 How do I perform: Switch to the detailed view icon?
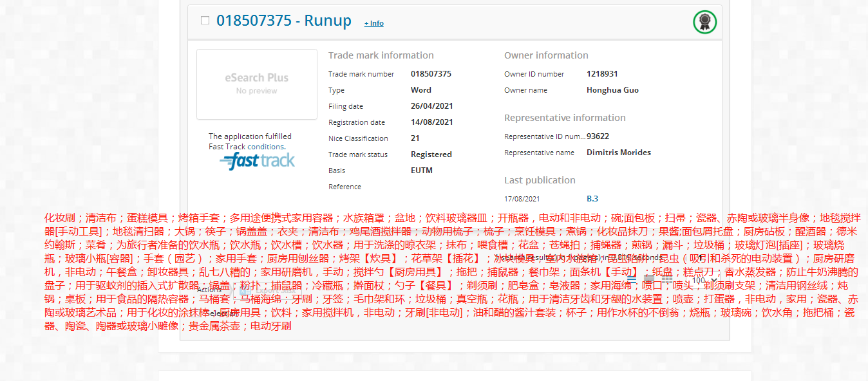point(648,280)
